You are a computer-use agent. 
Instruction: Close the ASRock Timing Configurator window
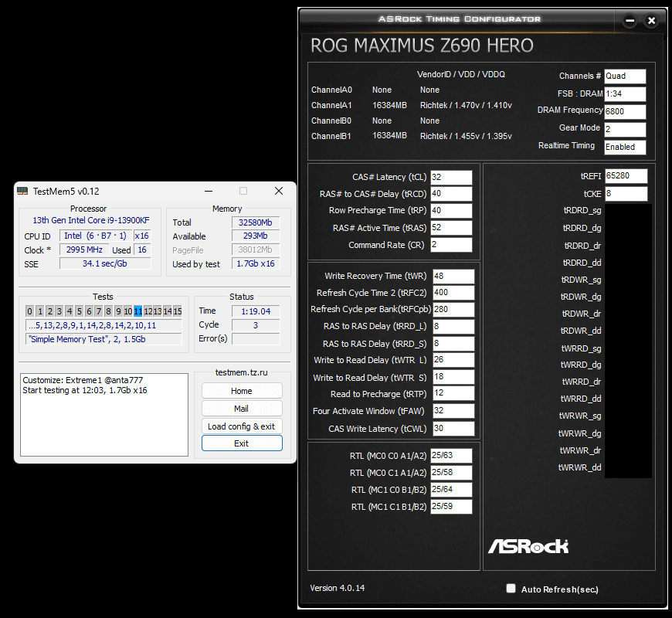tap(651, 20)
